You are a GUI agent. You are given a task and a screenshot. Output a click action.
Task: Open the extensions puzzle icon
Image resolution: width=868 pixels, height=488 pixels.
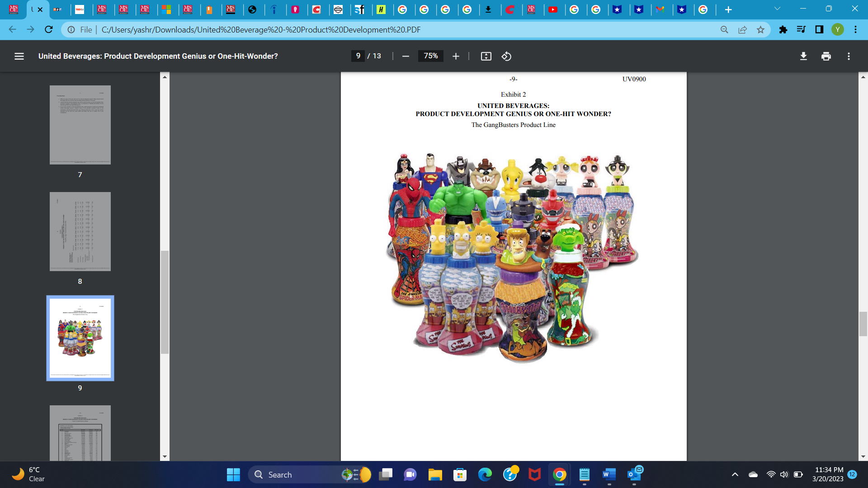(x=783, y=29)
